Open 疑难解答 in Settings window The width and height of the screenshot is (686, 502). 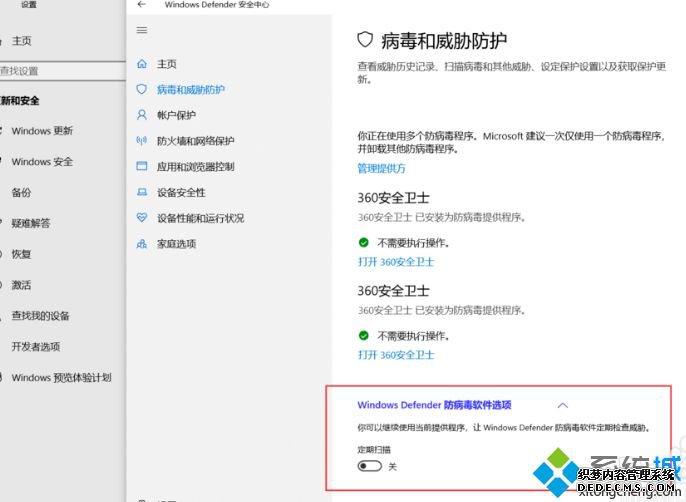tap(31, 223)
